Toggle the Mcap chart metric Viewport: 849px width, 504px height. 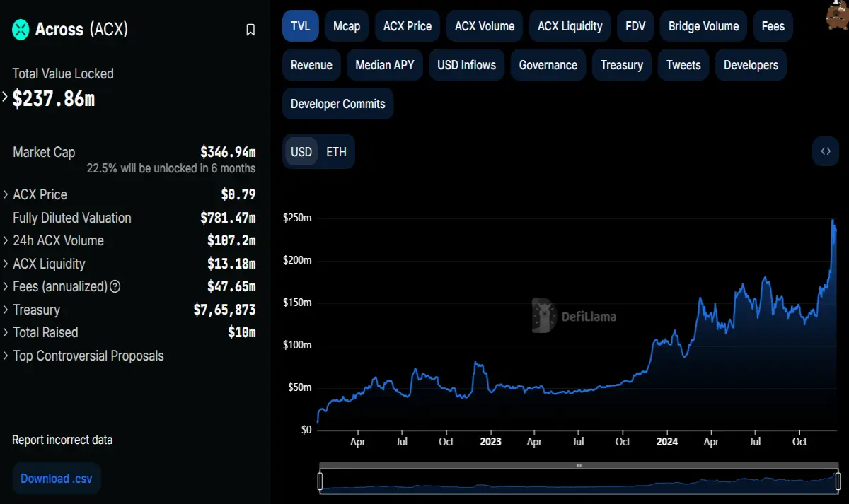click(x=347, y=26)
